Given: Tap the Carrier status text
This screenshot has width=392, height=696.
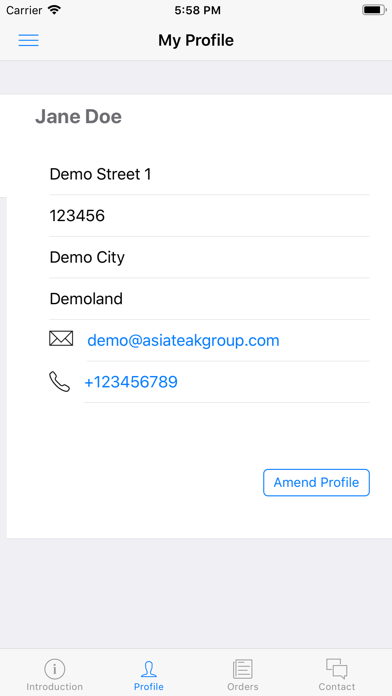Looking at the screenshot, I should coord(24,10).
